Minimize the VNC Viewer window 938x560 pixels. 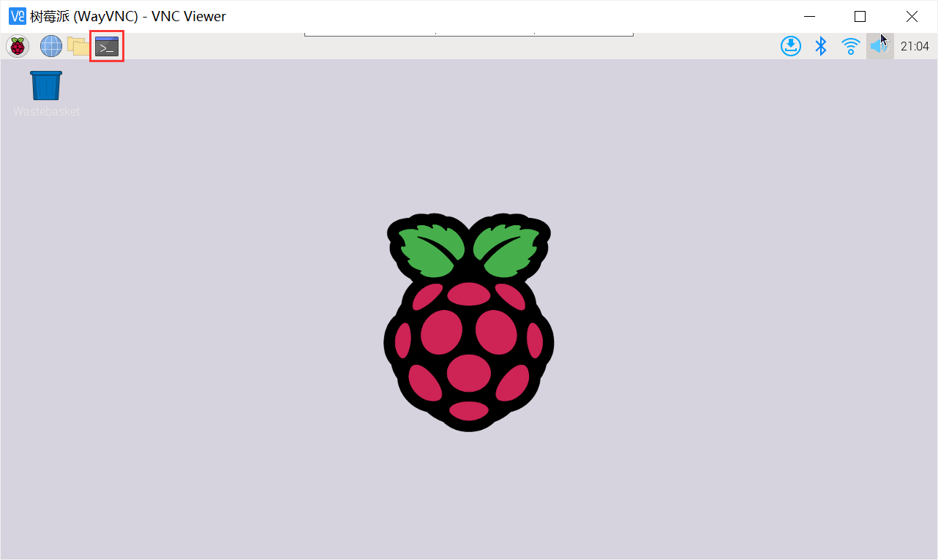pos(809,16)
